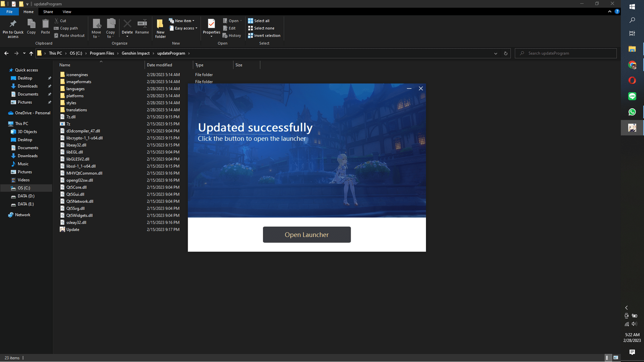
Task: Click the Properties ribbon icon
Action: (212, 28)
